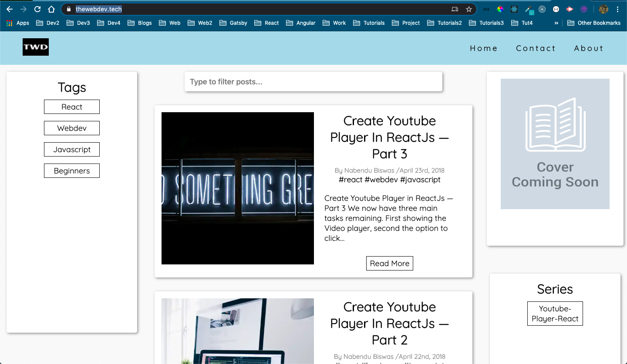This screenshot has height=364, width=627.
Task: Click 'By Nabendu Biswas /April 22nd, 2018' byline
Action: point(390,357)
